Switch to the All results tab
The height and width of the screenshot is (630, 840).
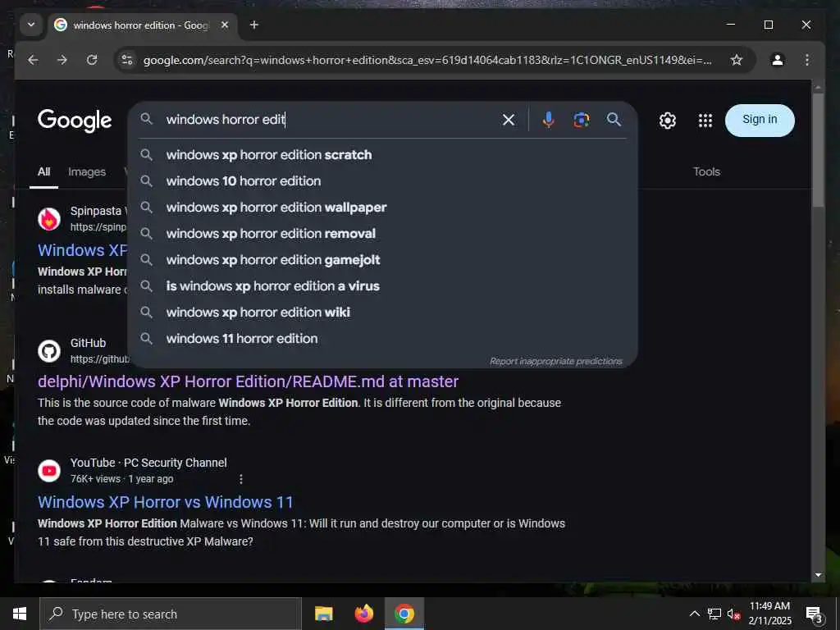[x=44, y=172]
